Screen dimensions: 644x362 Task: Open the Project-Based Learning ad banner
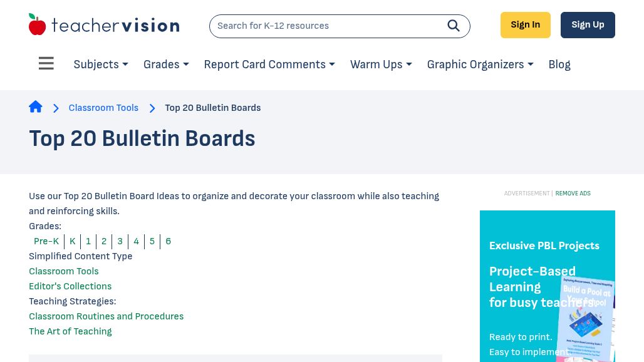(547, 286)
